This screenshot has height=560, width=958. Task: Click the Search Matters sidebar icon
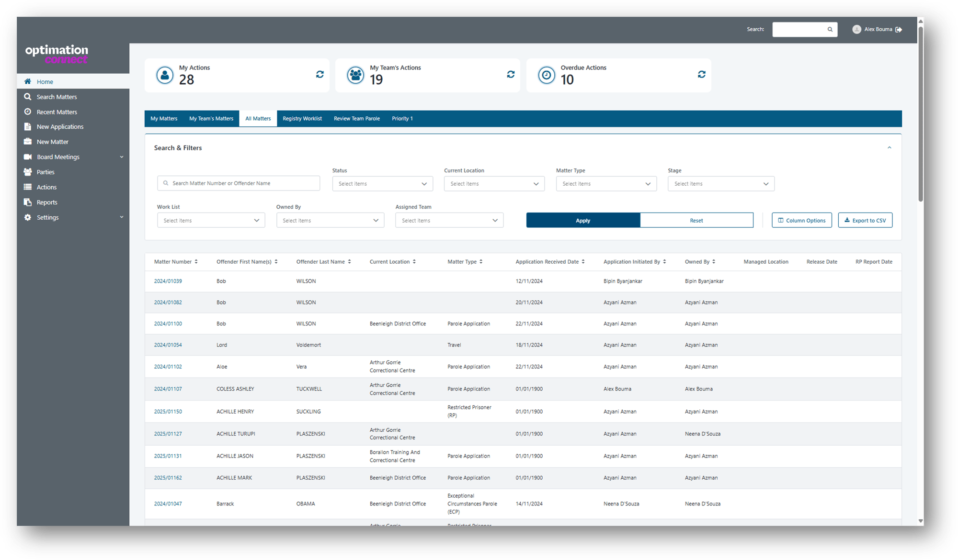pyautogui.click(x=28, y=96)
